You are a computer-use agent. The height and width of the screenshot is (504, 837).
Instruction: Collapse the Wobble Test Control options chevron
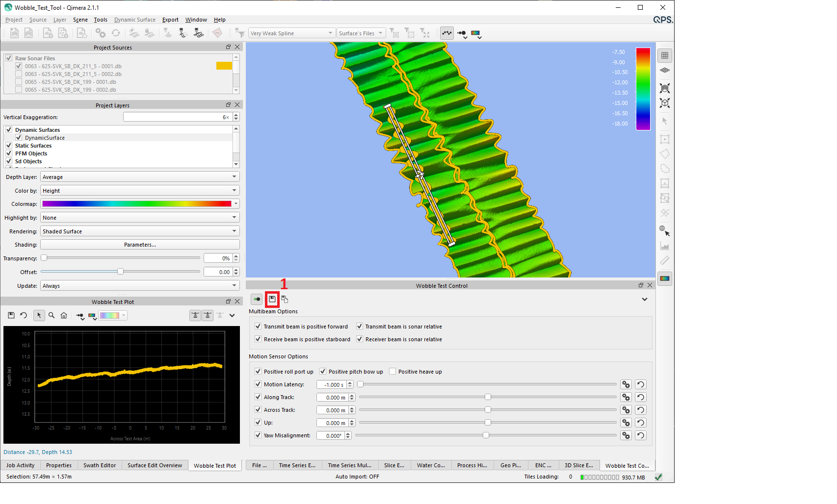[645, 299]
